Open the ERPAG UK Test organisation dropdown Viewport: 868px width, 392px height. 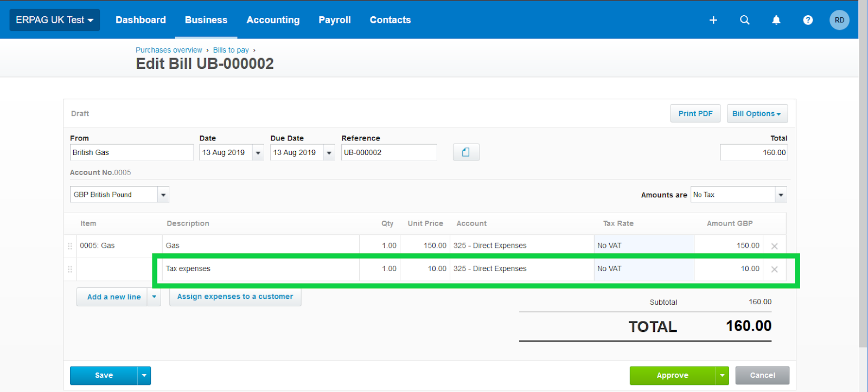(x=55, y=20)
